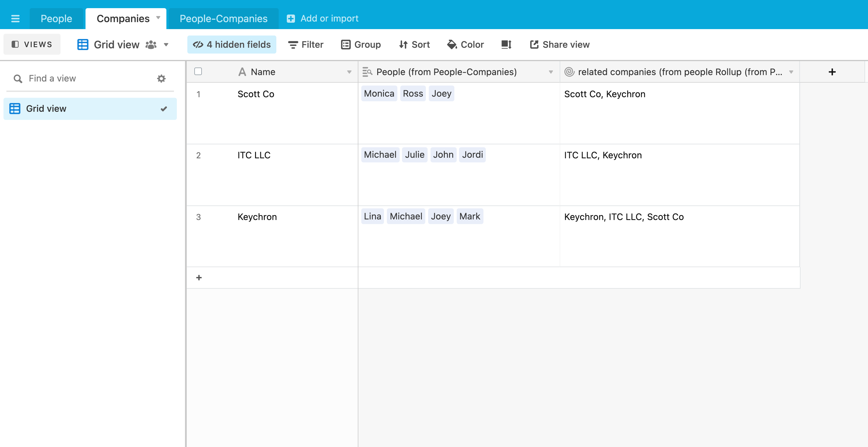
Task: Click the Mark chip in Keychron row
Action: point(470,217)
